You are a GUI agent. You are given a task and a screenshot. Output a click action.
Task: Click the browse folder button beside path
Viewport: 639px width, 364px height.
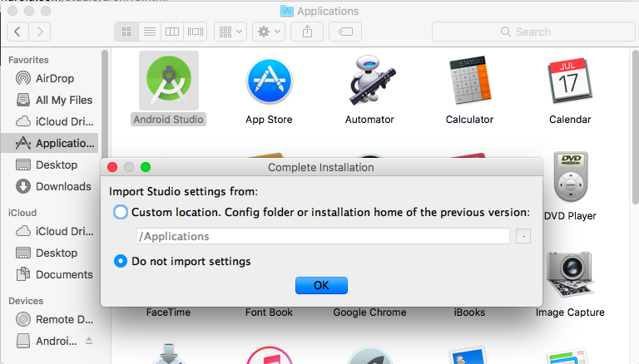tap(523, 236)
